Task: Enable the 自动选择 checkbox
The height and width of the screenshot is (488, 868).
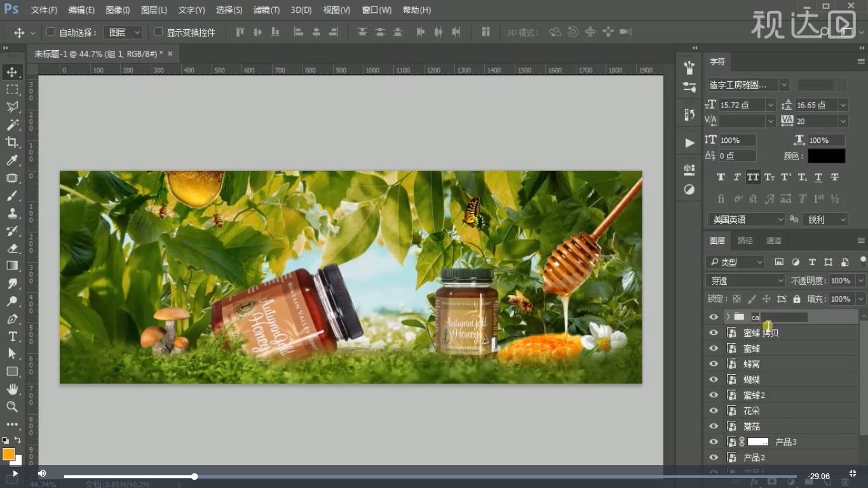Action: (51, 32)
